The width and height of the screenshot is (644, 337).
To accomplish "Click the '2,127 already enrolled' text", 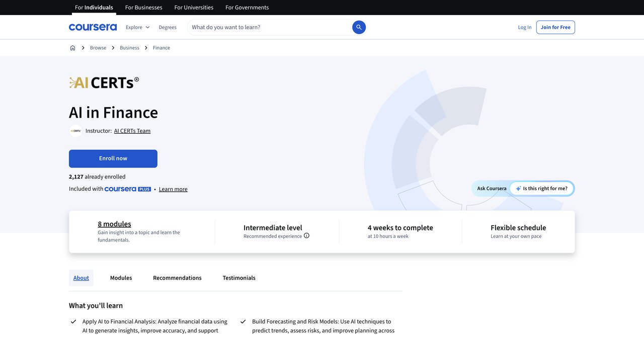I will pyautogui.click(x=97, y=177).
